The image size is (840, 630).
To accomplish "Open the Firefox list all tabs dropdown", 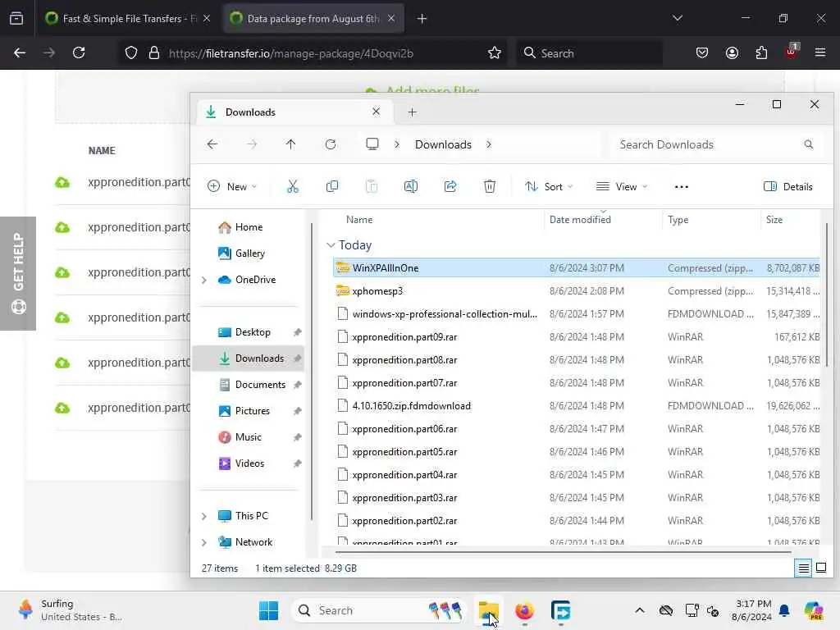I will (677, 18).
